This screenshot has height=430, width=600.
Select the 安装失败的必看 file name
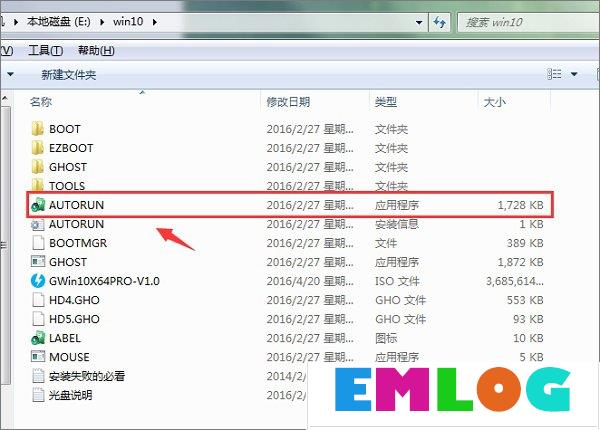pos(86,376)
